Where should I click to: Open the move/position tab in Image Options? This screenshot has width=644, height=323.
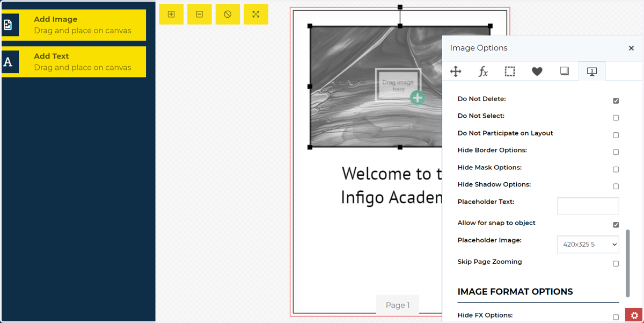tap(456, 71)
